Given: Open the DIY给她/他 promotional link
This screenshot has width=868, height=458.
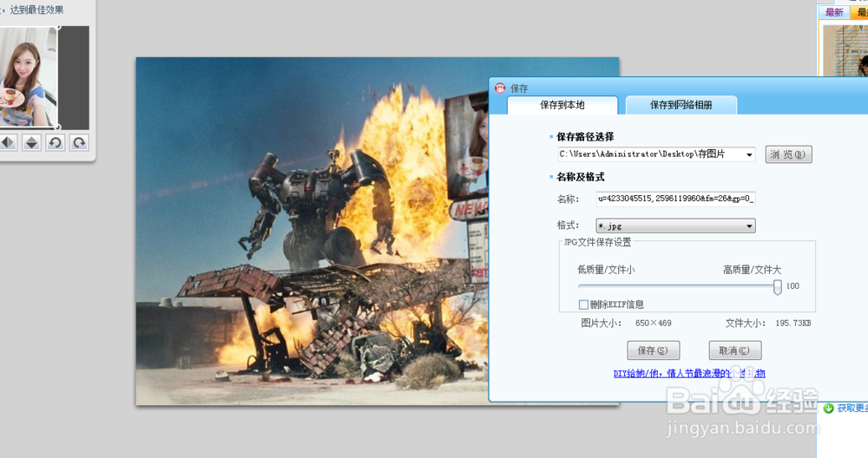Looking at the screenshot, I should click(689, 373).
